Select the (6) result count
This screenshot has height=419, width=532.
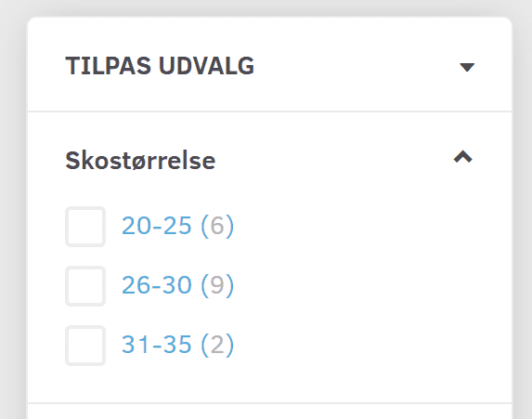[217, 226]
